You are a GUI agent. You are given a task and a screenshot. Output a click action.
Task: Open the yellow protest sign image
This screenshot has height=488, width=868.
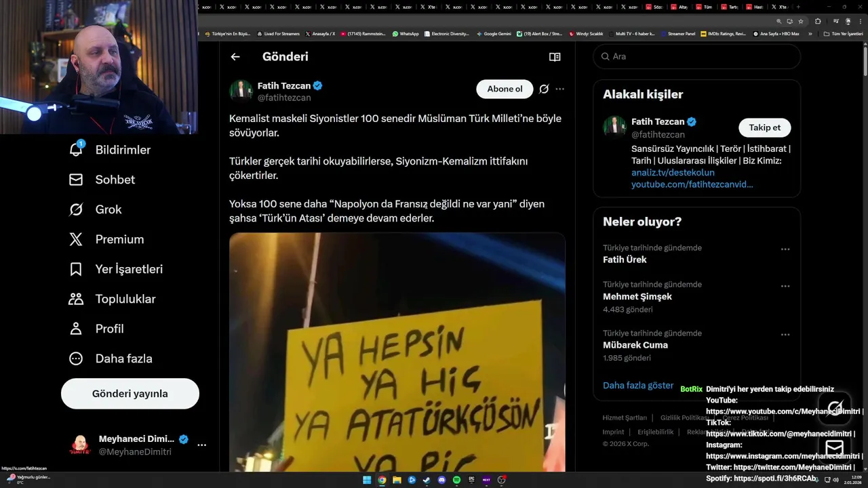(397, 352)
